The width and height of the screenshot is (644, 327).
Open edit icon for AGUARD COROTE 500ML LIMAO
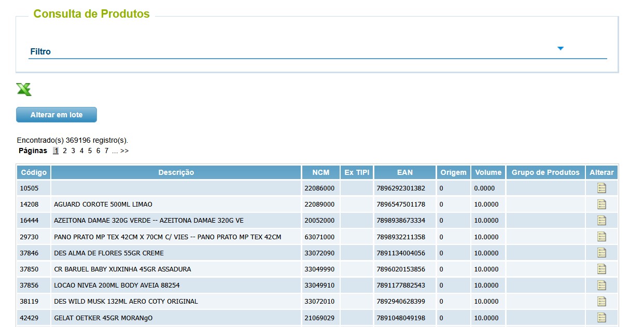(x=601, y=204)
